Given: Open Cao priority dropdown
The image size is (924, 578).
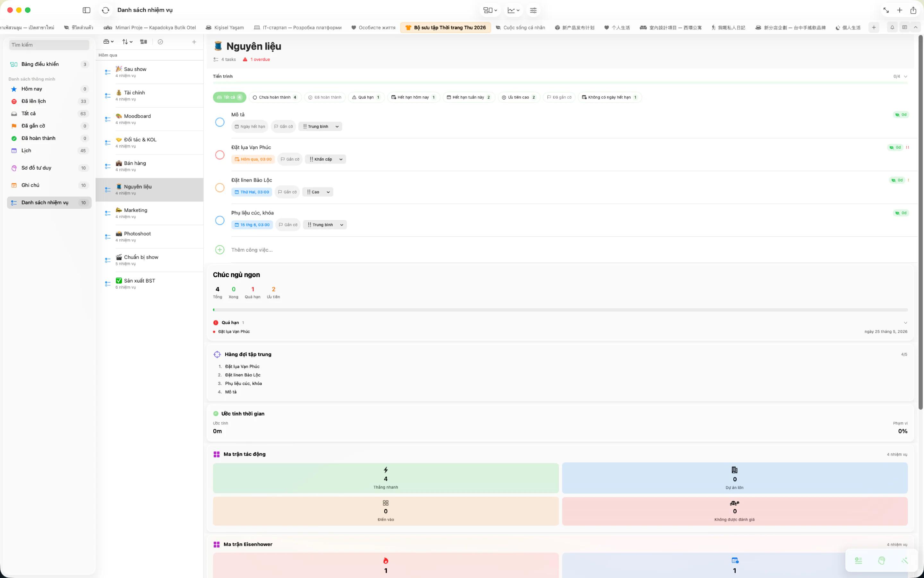Looking at the screenshot, I should [318, 192].
